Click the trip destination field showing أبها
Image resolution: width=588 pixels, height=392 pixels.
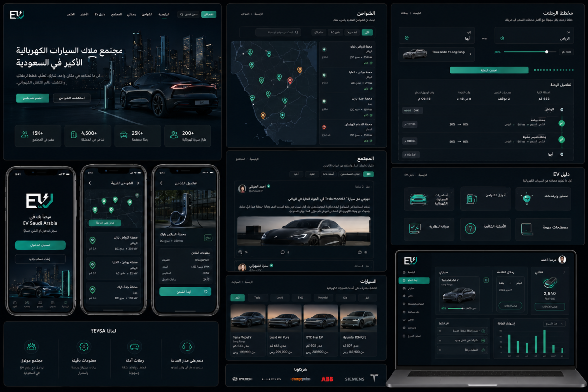[437, 35]
